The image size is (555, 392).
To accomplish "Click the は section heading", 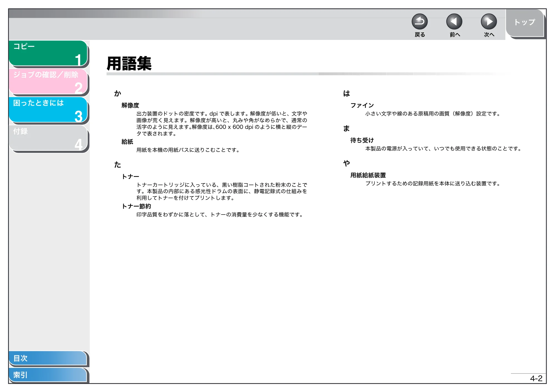I will coord(347,93).
